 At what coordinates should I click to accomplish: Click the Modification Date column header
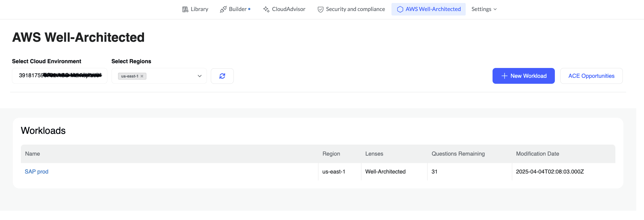[x=538, y=154]
